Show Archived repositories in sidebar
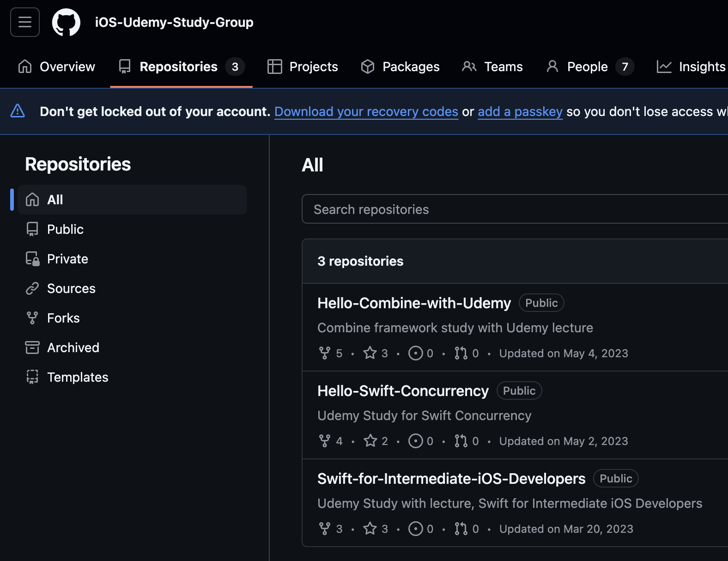This screenshot has height=561, width=728. click(x=132, y=348)
